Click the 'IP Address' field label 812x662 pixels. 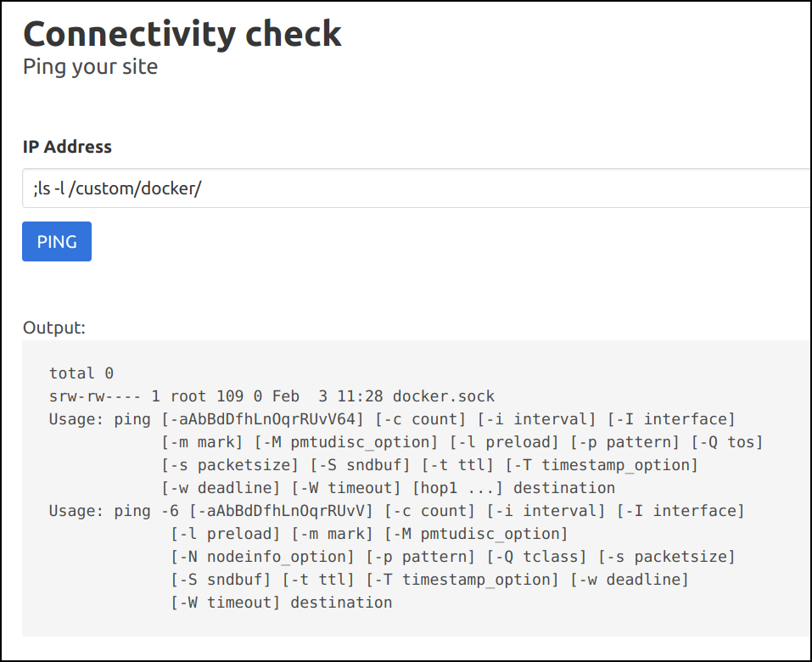coord(67,146)
